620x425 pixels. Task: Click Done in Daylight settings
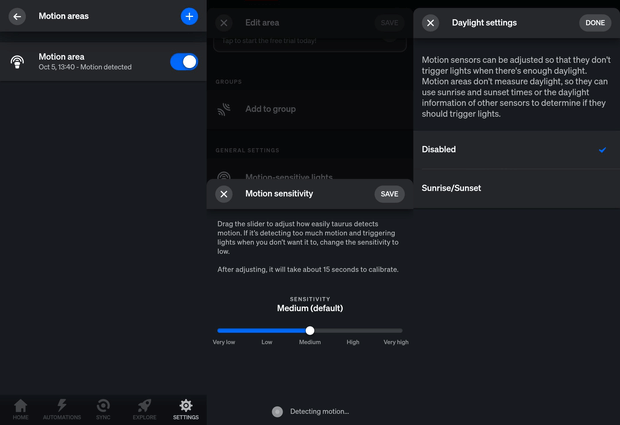595,23
